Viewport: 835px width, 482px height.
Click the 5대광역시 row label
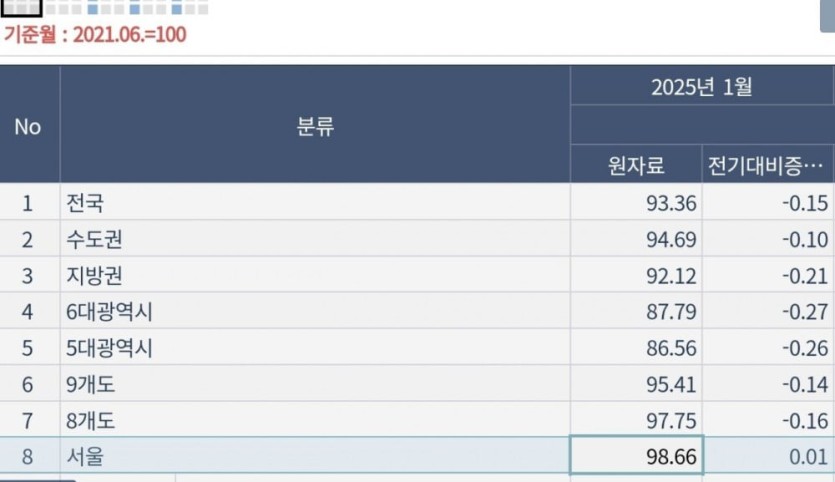(x=108, y=348)
